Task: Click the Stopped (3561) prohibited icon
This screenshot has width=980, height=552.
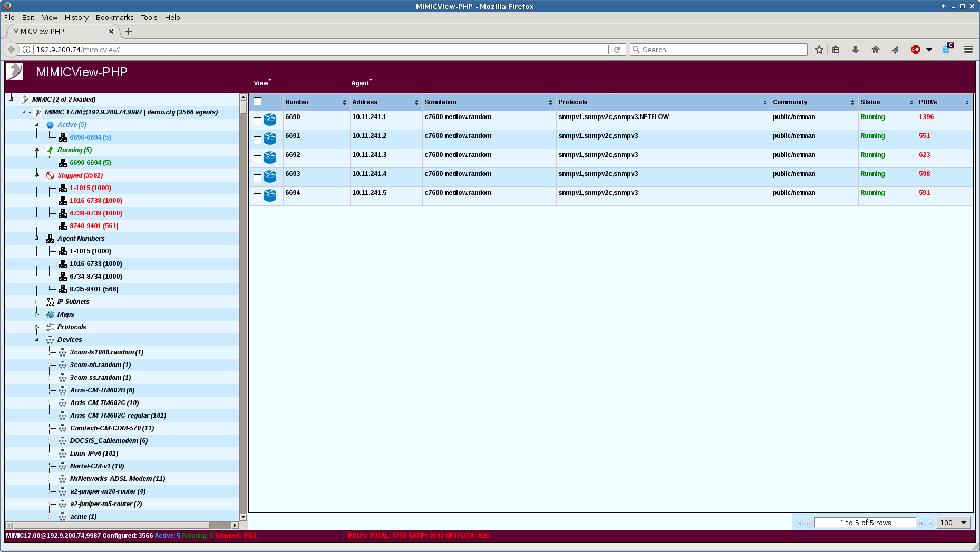Action: (x=50, y=175)
